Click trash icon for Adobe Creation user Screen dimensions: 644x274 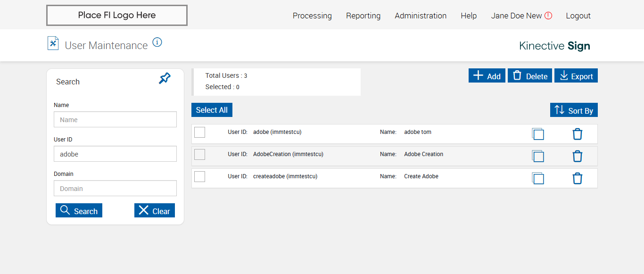[x=577, y=156]
